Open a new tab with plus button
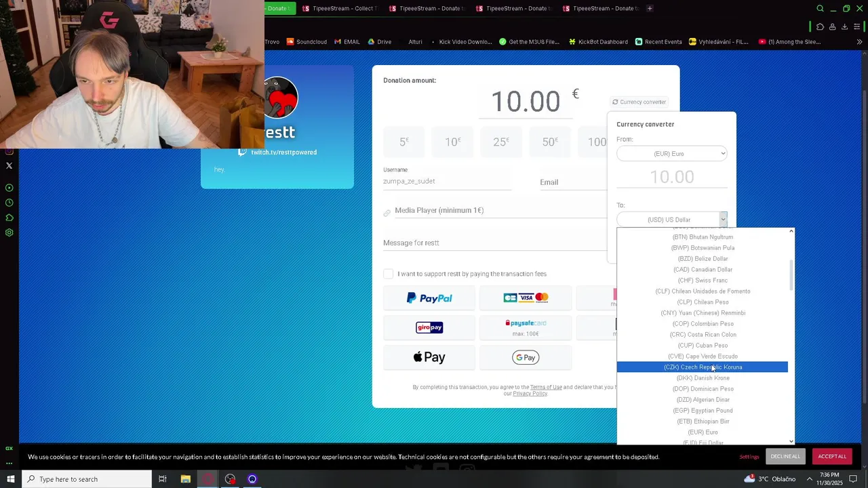Image resolution: width=868 pixels, height=488 pixels. (x=650, y=8)
